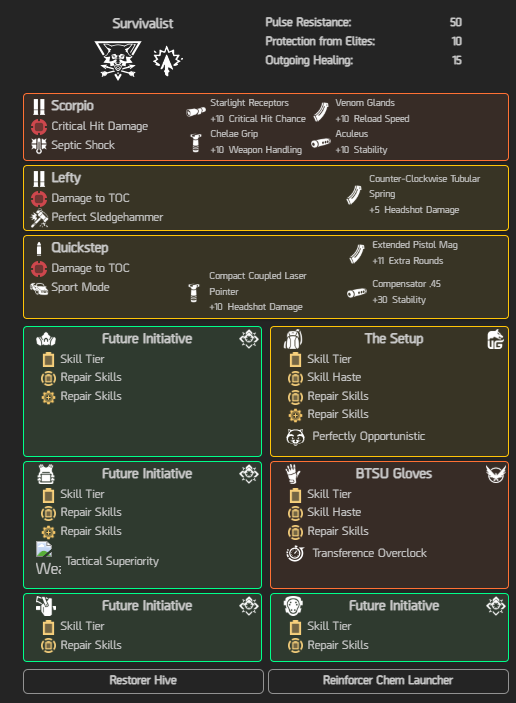The image size is (516, 703).
Task: Click the Restorer Hive skill button
Action: (x=143, y=681)
